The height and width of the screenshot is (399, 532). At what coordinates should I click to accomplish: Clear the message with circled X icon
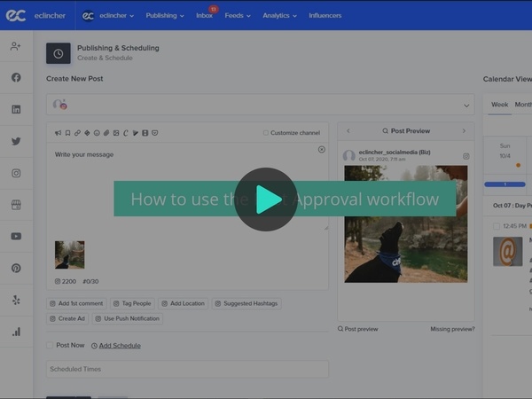coord(322,150)
